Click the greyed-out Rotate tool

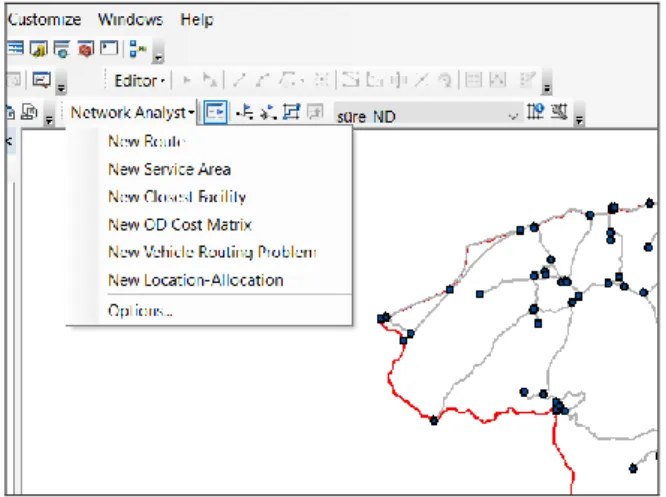pyautogui.click(x=444, y=80)
